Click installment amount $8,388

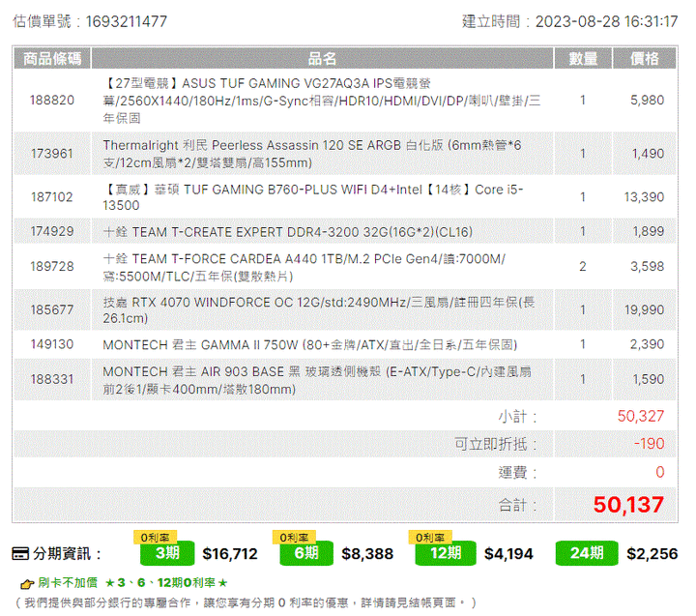click(x=367, y=554)
